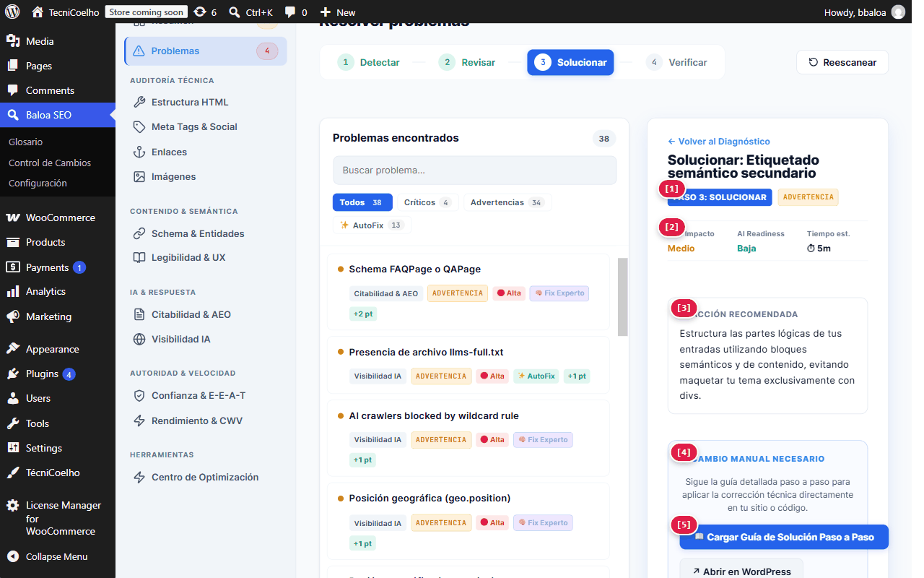The height and width of the screenshot is (578, 924).
Task: Click the Appearance paintbrush icon
Action: coord(12,349)
